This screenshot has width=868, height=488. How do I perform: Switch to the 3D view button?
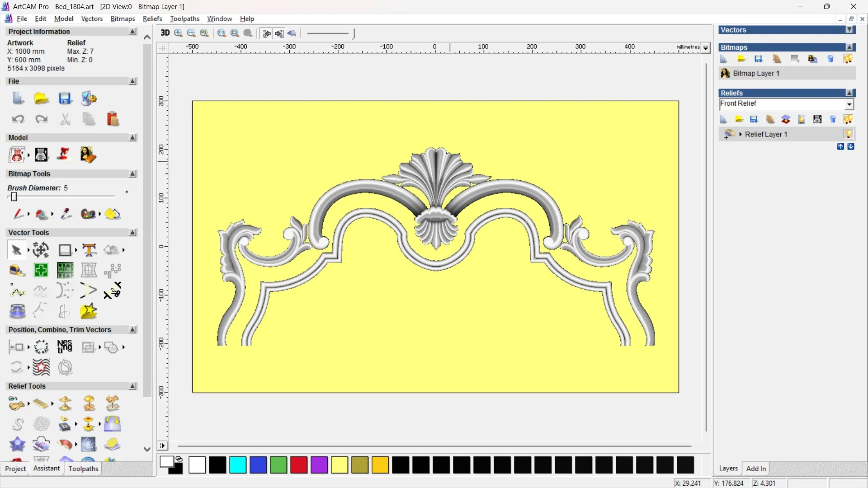click(165, 33)
